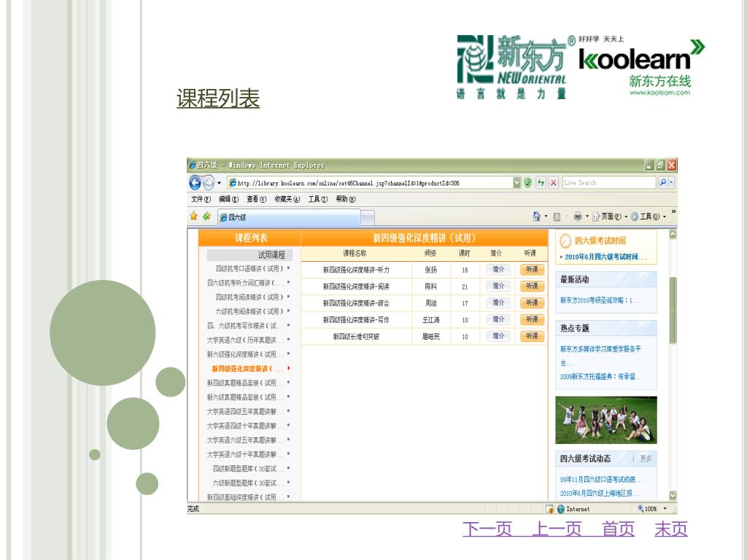Click the 课程列表 slide title link
The height and width of the screenshot is (560, 747).
click(x=217, y=98)
